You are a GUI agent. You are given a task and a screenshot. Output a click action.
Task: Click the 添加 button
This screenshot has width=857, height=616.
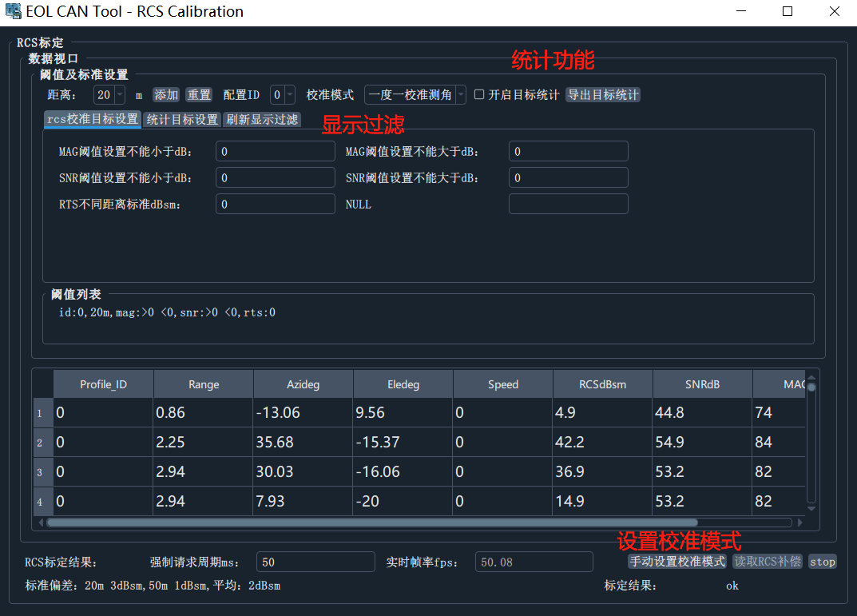click(165, 94)
